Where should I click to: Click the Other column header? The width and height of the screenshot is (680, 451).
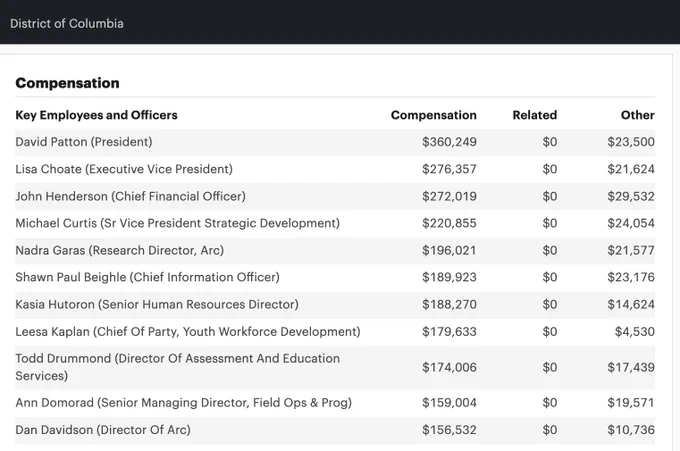638,115
